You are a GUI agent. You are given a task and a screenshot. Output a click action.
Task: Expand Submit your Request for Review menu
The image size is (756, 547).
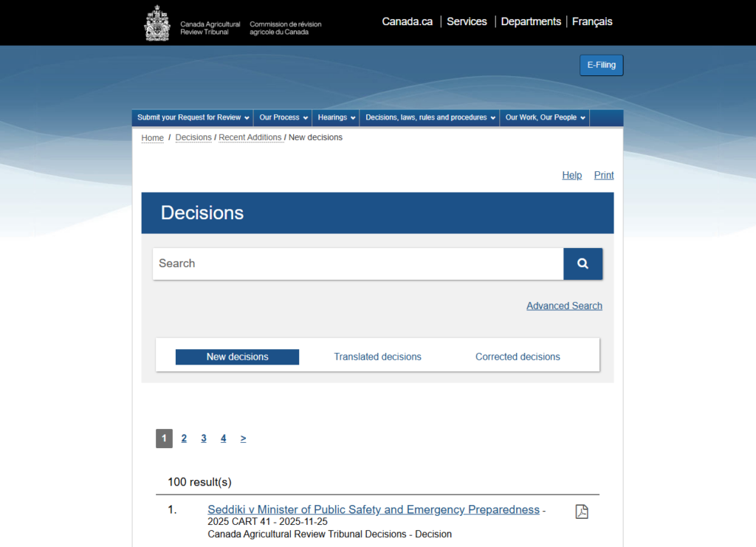193,117
